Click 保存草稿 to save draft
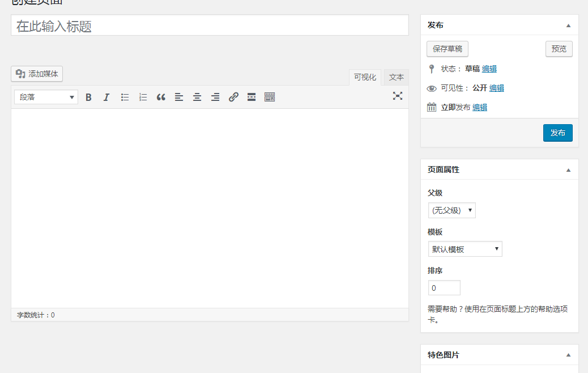The image size is (588, 373). (x=448, y=49)
